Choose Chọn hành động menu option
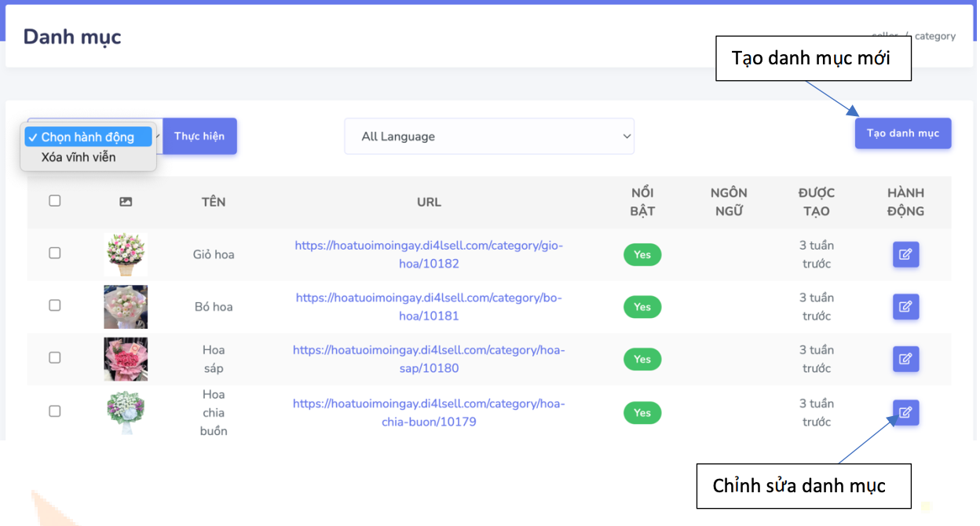This screenshot has width=980, height=526. click(x=87, y=137)
